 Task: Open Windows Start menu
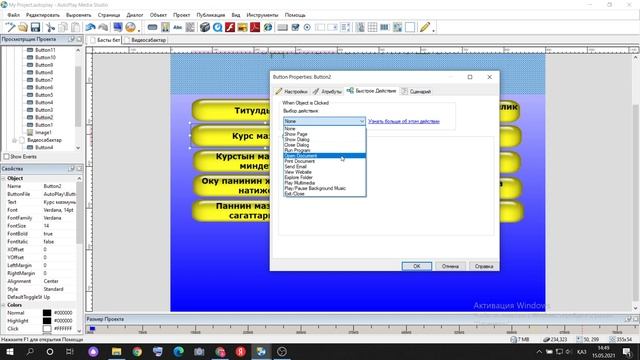pyautogui.click(x=9, y=351)
